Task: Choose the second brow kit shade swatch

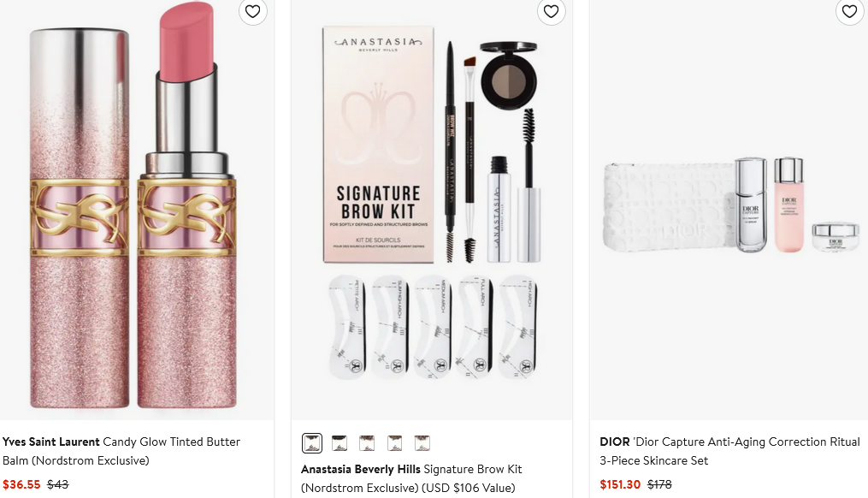Action: click(340, 442)
